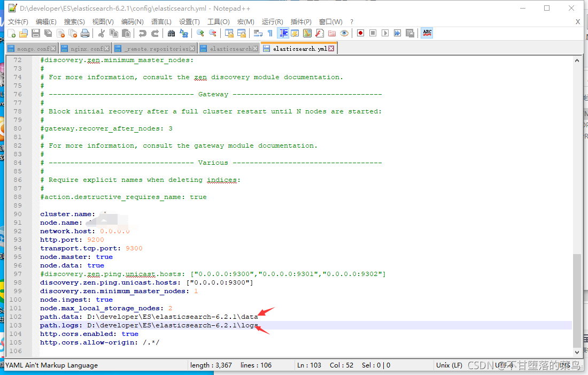Undo the last edit using the toolbar arrow
The height and width of the screenshot is (375, 588).
pyautogui.click(x=143, y=33)
